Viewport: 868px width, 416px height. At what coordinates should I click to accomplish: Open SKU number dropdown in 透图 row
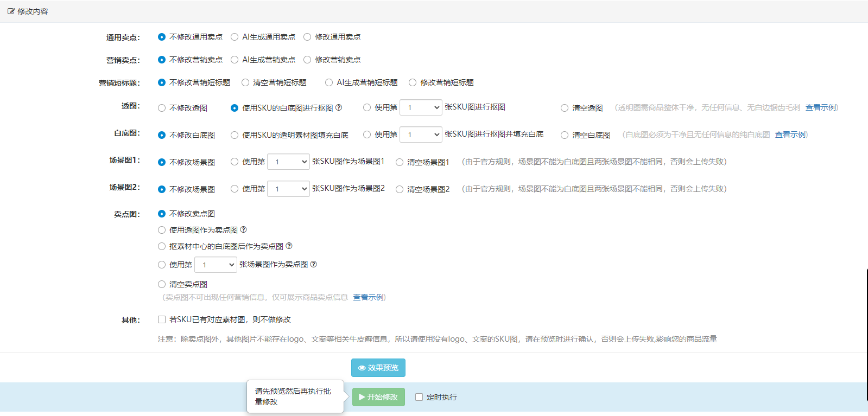point(421,107)
